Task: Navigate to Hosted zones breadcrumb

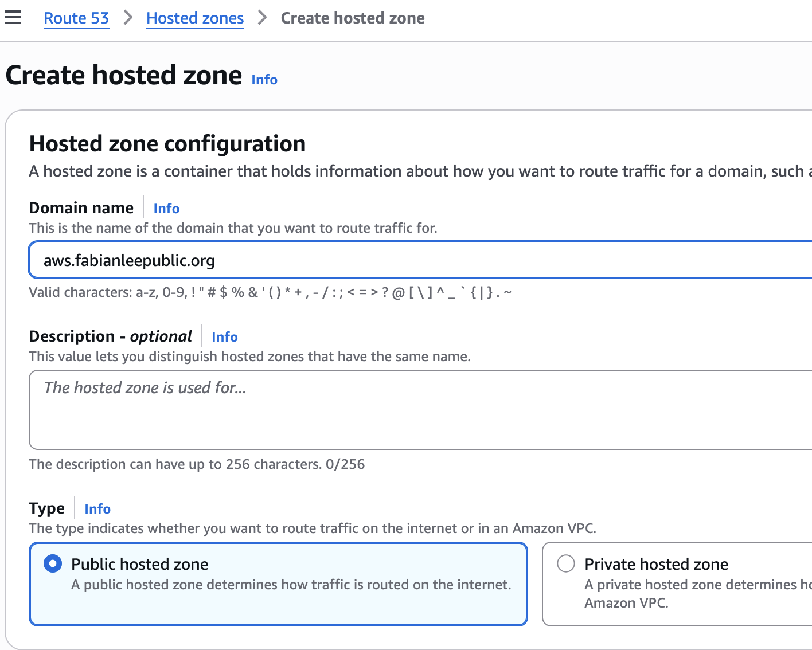Action: click(x=195, y=18)
